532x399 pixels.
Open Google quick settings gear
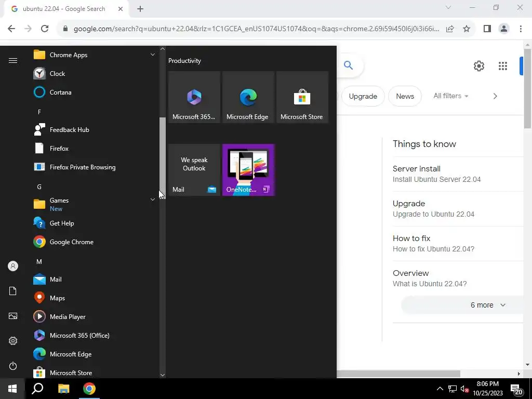click(478, 66)
